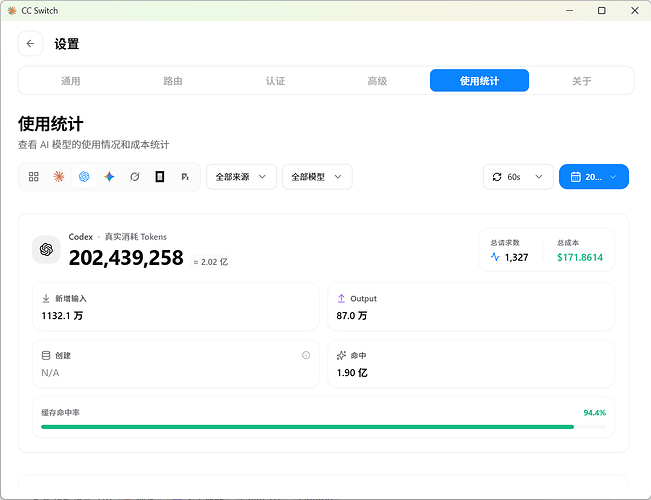Click the 设置 page title

pyautogui.click(x=67, y=44)
